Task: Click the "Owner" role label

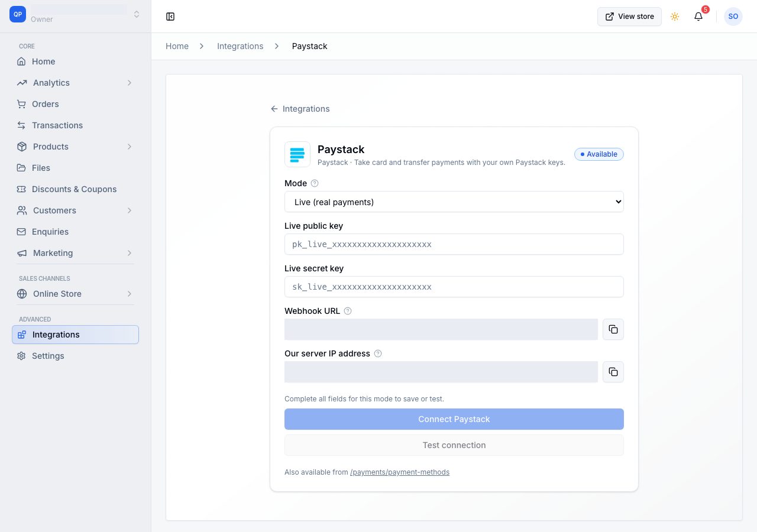Action: tap(42, 20)
